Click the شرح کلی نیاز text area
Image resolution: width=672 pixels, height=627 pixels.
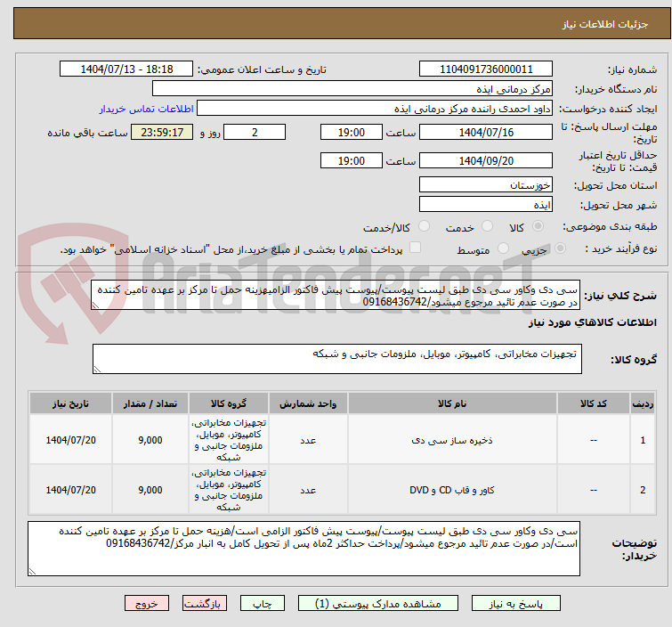point(336,296)
